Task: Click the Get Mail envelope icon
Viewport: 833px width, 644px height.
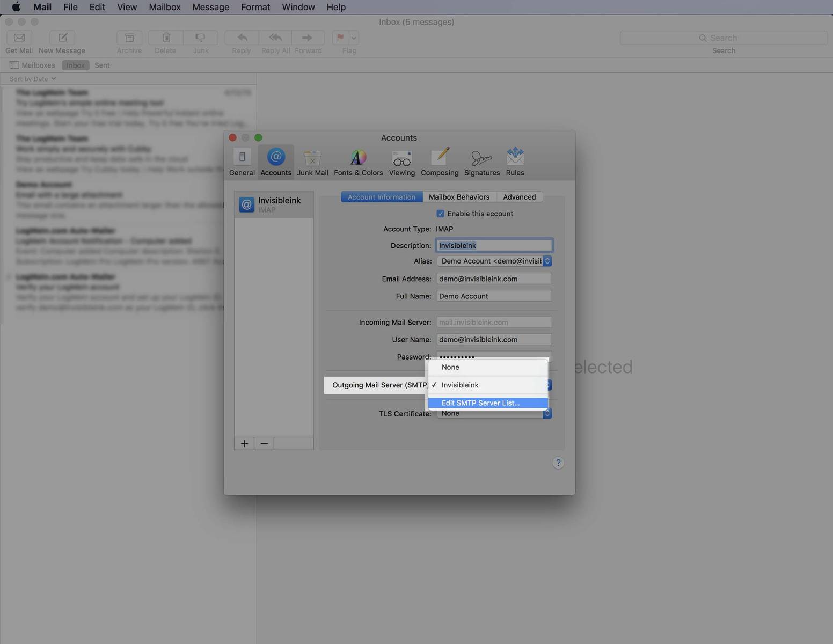Action: (x=19, y=38)
